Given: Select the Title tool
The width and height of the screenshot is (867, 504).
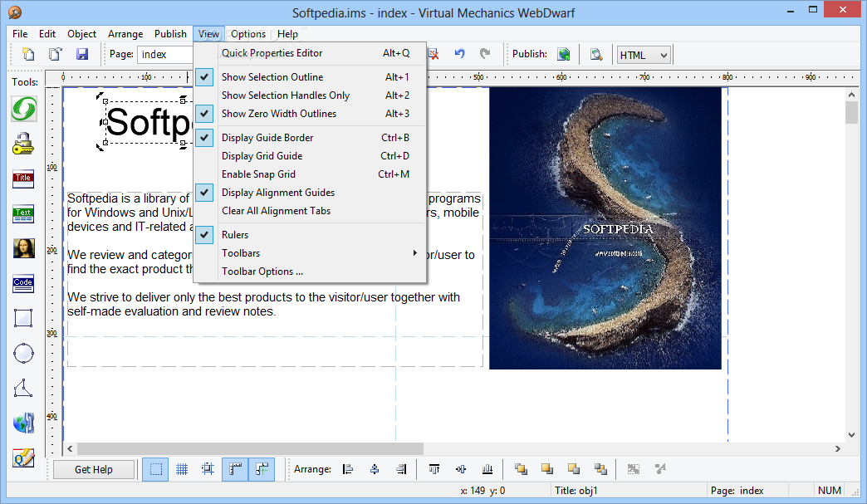Looking at the screenshot, I should point(23,179).
